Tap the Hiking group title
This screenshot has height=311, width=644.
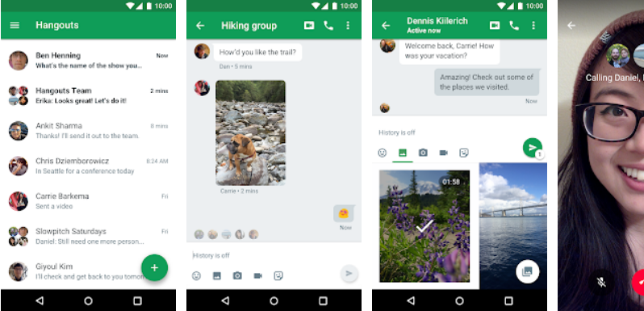[249, 26]
